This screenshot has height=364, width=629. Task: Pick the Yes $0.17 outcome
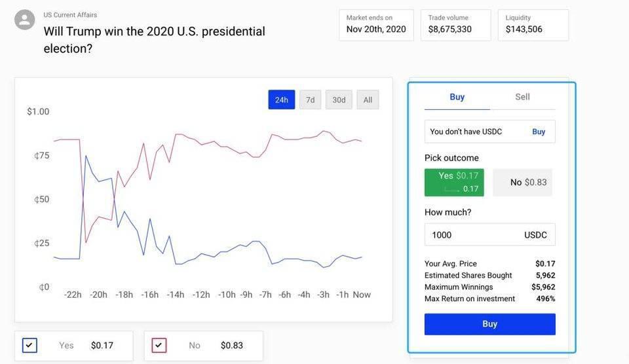tap(454, 183)
